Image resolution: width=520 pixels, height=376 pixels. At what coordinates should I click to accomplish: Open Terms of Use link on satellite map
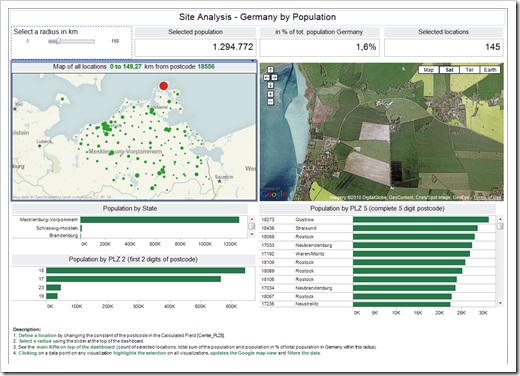click(x=487, y=198)
